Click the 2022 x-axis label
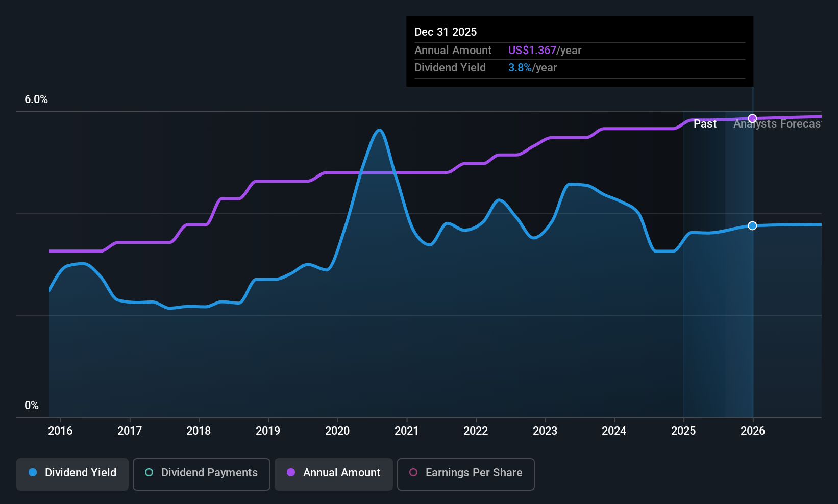The image size is (838, 504). click(476, 431)
